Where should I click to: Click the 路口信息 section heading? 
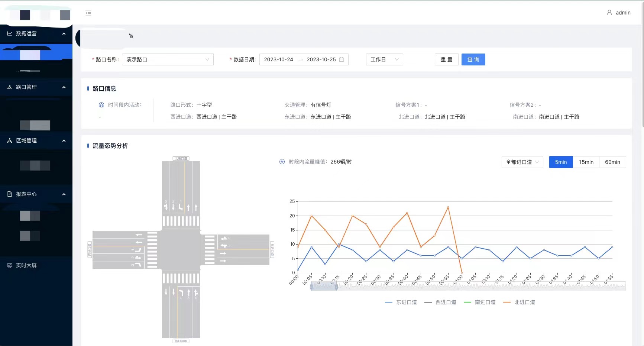pyautogui.click(x=104, y=88)
